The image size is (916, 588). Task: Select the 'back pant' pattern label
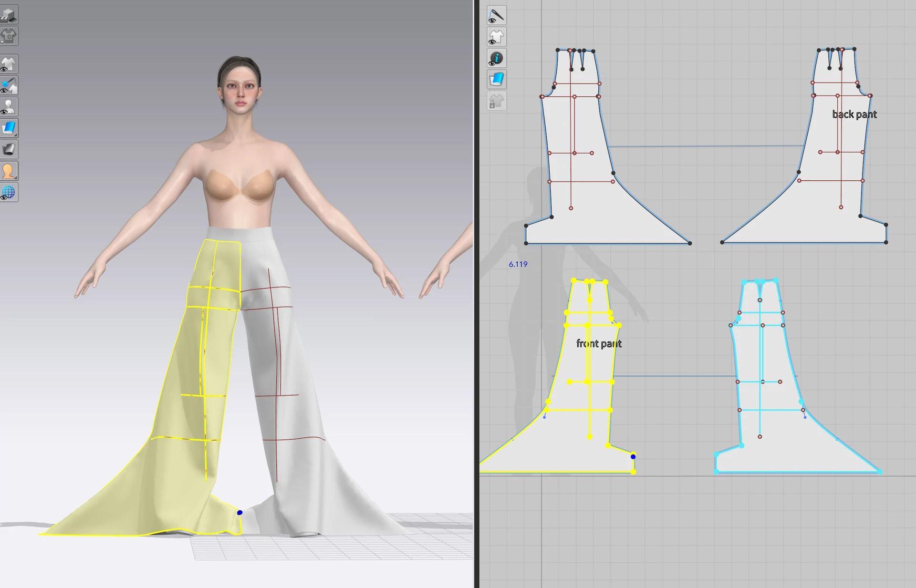point(854,114)
